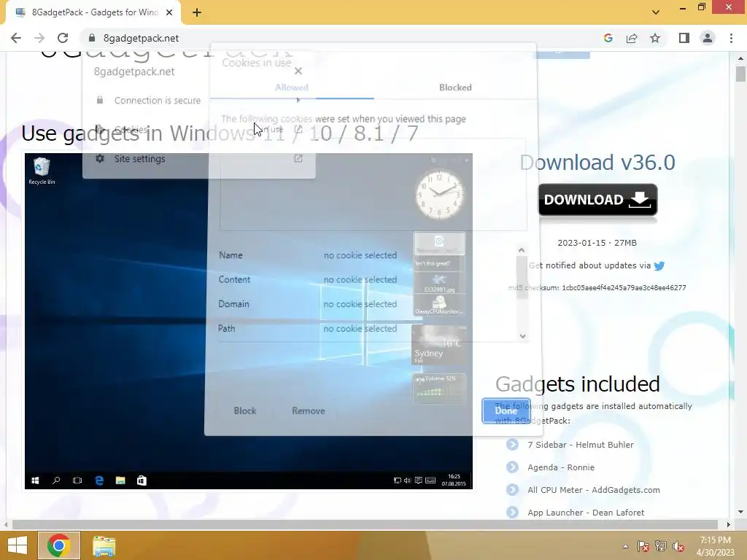Show hidden tray icons arrow
The image size is (747, 560).
(x=625, y=546)
